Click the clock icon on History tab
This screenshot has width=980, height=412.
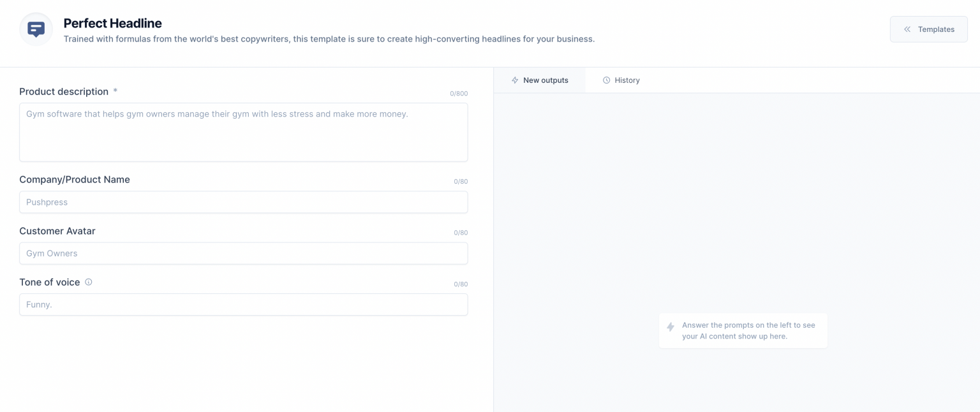tap(605, 80)
